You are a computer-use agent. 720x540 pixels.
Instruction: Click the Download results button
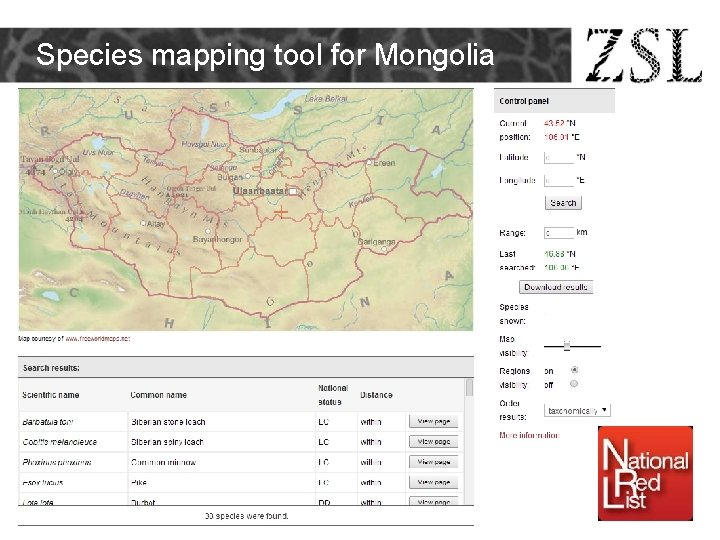click(556, 287)
